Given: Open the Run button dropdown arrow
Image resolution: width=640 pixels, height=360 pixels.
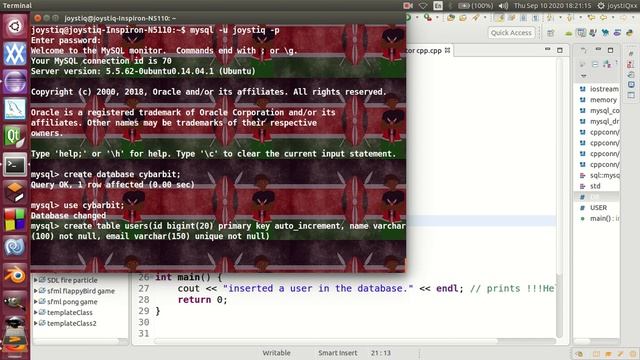Looking at the screenshot, I should click(417, 18).
